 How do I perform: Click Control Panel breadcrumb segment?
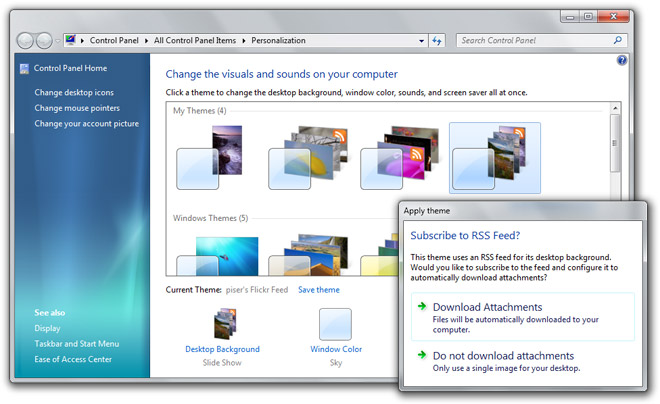pos(114,40)
